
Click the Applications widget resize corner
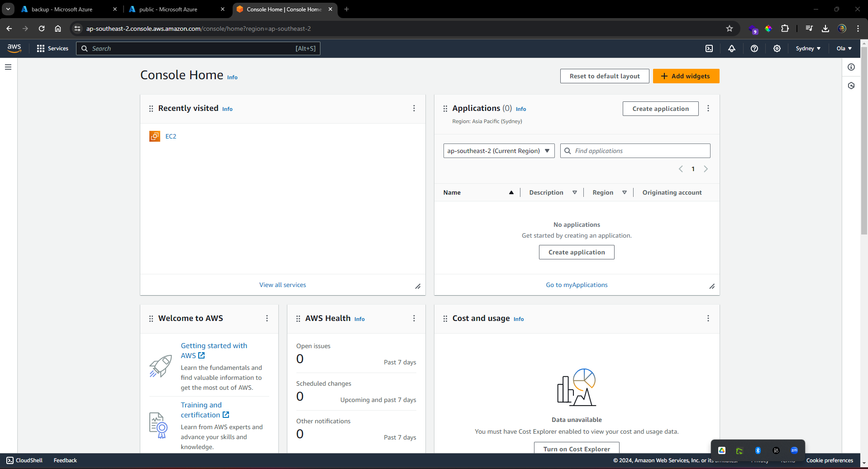pyautogui.click(x=712, y=286)
